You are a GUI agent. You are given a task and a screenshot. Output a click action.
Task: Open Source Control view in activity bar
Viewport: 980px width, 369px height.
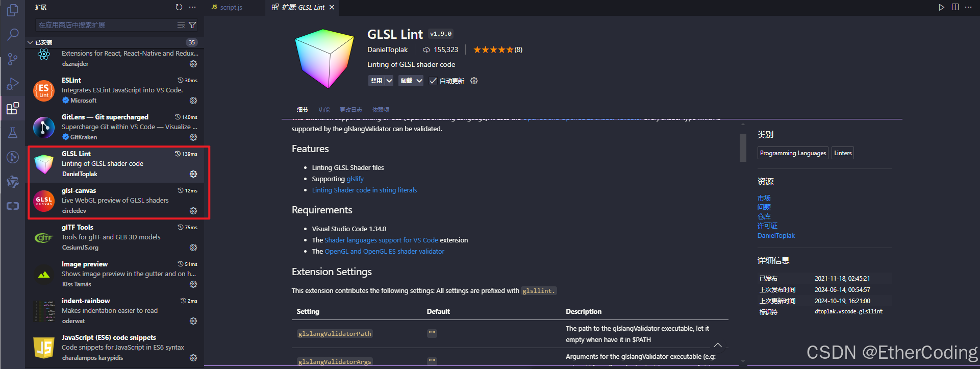(x=13, y=59)
